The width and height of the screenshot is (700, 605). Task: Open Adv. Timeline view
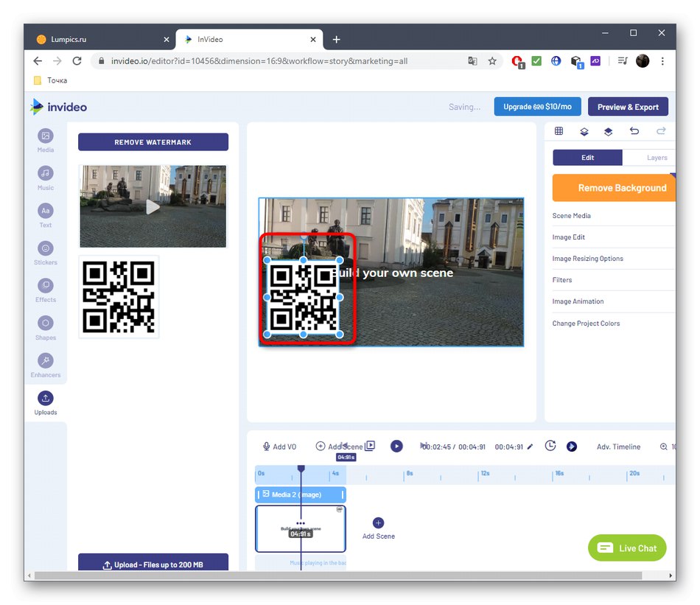618,447
